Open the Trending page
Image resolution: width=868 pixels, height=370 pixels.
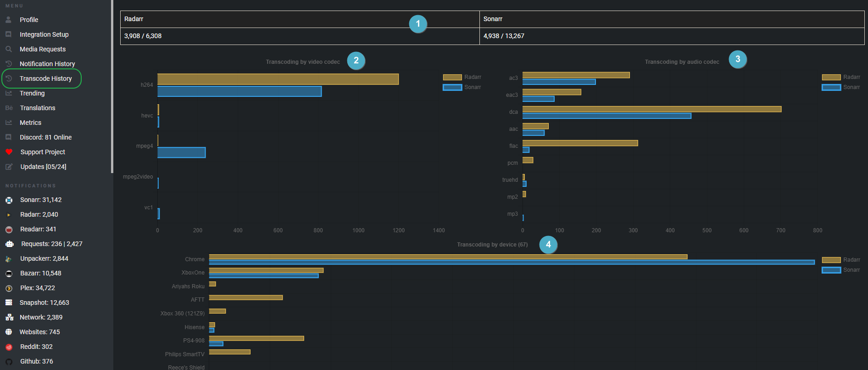coord(32,93)
